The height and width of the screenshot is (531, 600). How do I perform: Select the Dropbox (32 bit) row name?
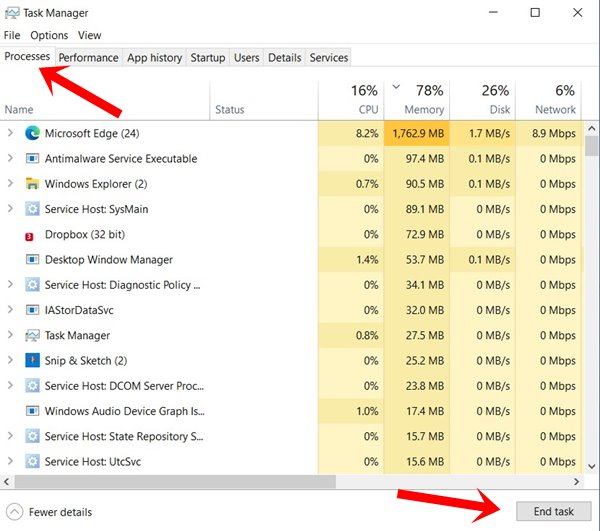click(85, 234)
